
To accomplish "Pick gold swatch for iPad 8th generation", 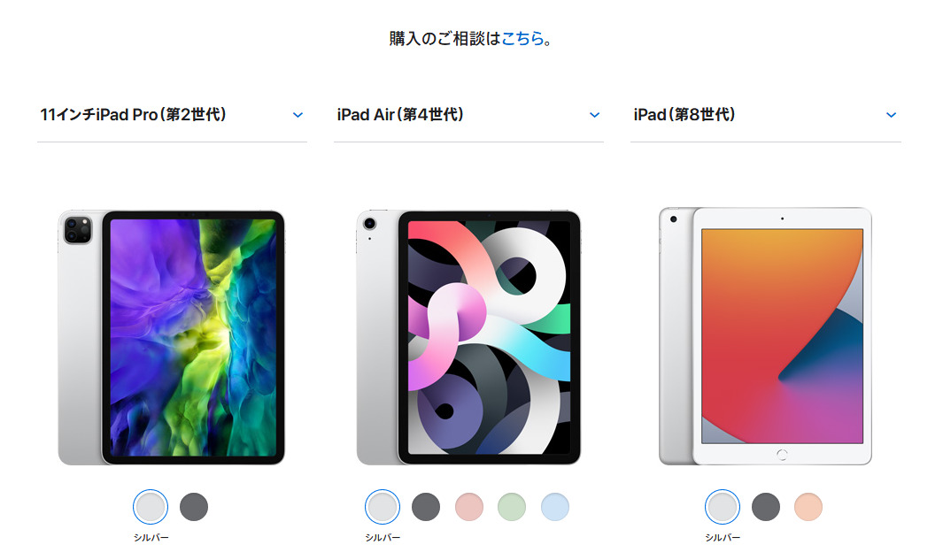I will pyautogui.click(x=808, y=507).
